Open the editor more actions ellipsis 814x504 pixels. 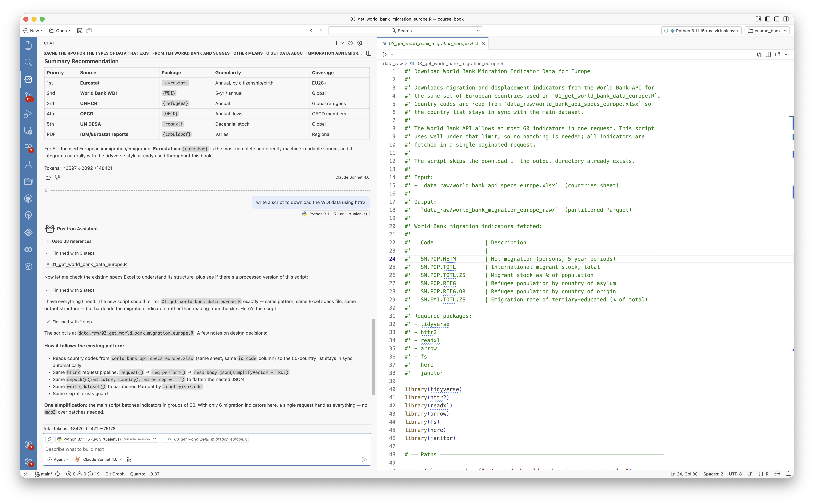click(x=787, y=54)
